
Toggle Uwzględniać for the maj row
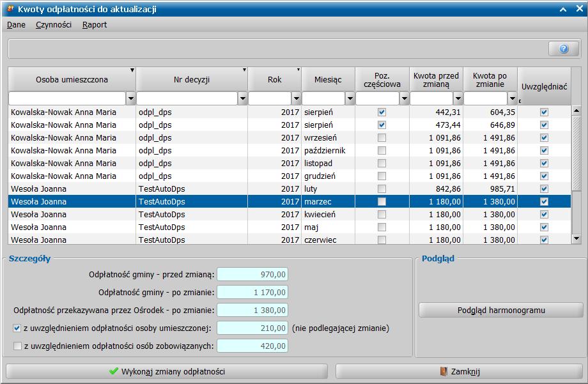tap(544, 227)
